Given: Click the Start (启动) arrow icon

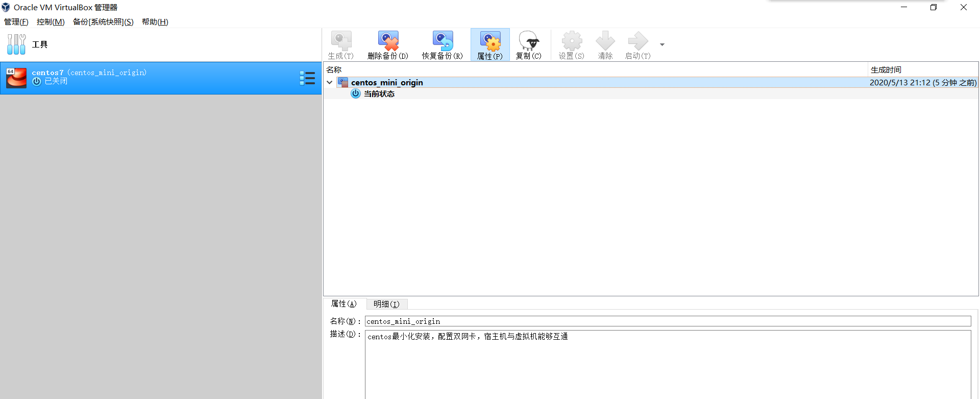Looking at the screenshot, I should 638,41.
